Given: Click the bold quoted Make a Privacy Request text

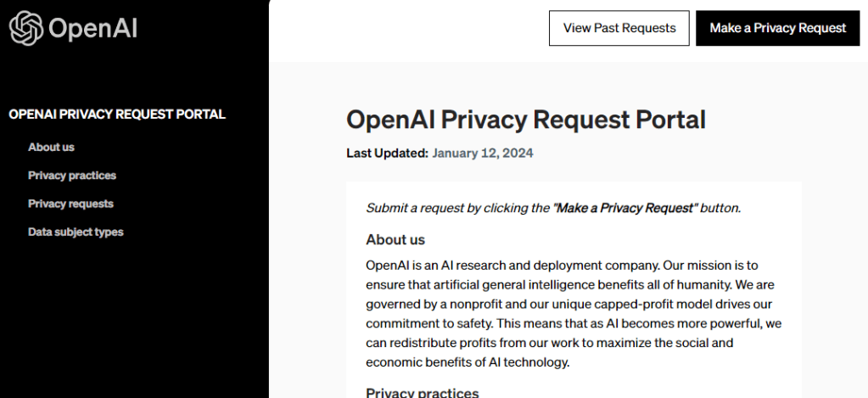Looking at the screenshot, I should pos(624,208).
